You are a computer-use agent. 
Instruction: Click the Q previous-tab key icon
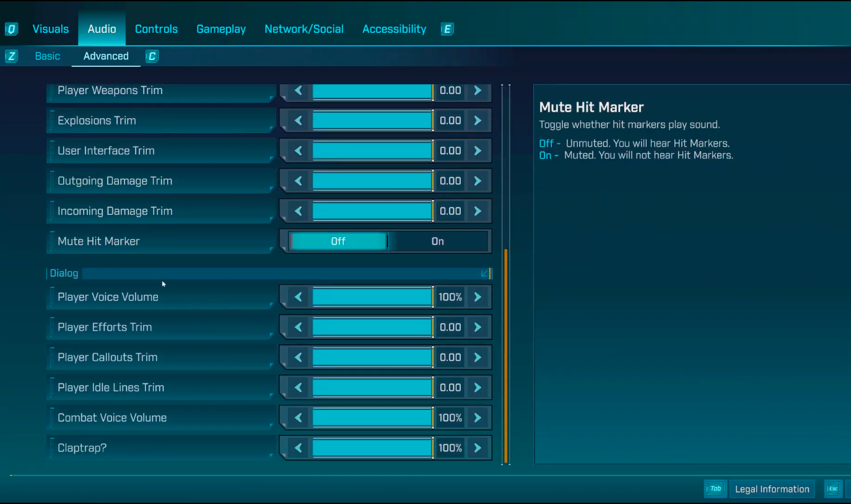(x=11, y=29)
